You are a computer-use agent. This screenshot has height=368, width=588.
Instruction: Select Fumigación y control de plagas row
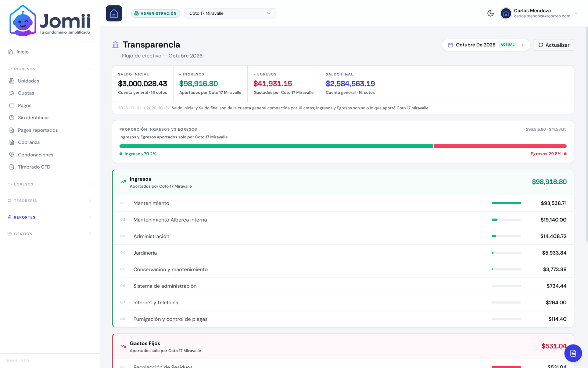(x=343, y=319)
